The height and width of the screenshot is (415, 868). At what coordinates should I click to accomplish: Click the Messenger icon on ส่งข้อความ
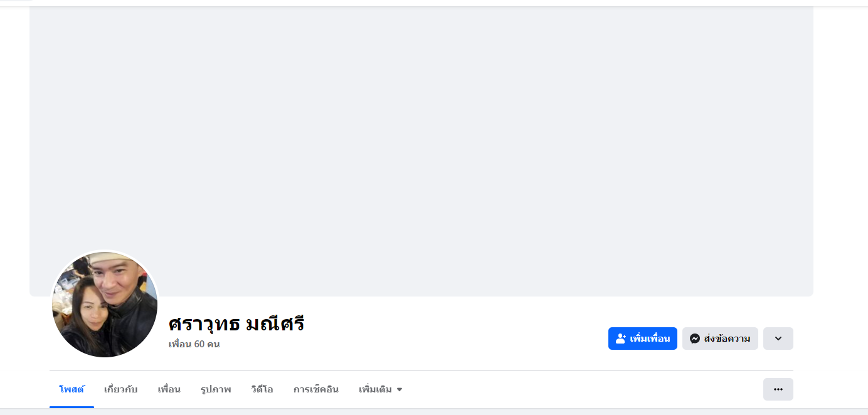pos(694,339)
